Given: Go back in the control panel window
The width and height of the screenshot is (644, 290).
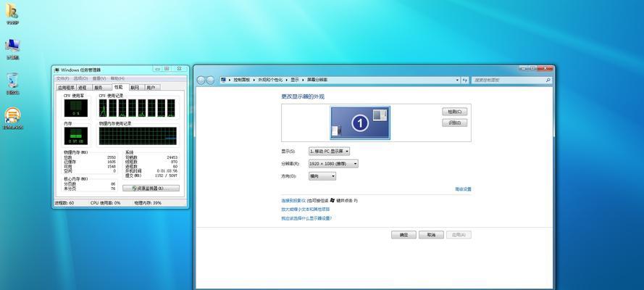Looking at the screenshot, I should click(201, 80).
